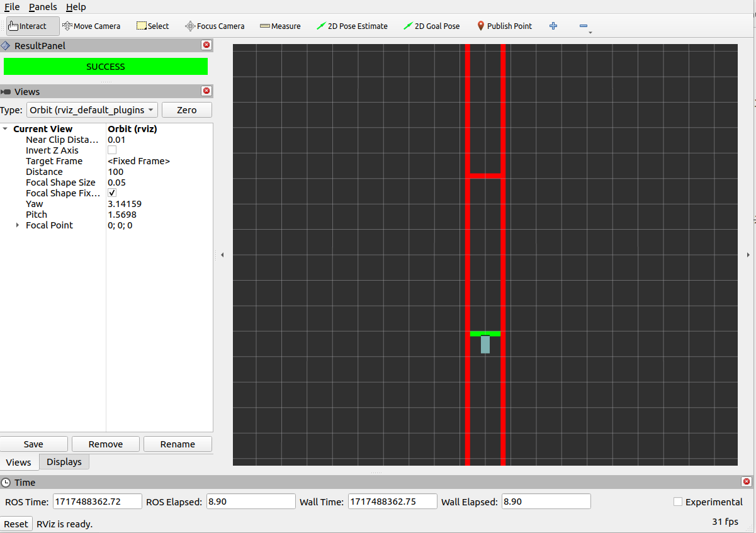The image size is (756, 533).
Task: Click the blue plus add-tool icon
Action: (553, 26)
